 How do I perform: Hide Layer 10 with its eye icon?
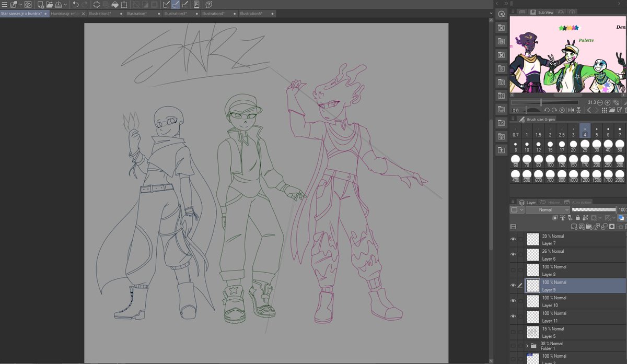click(513, 301)
